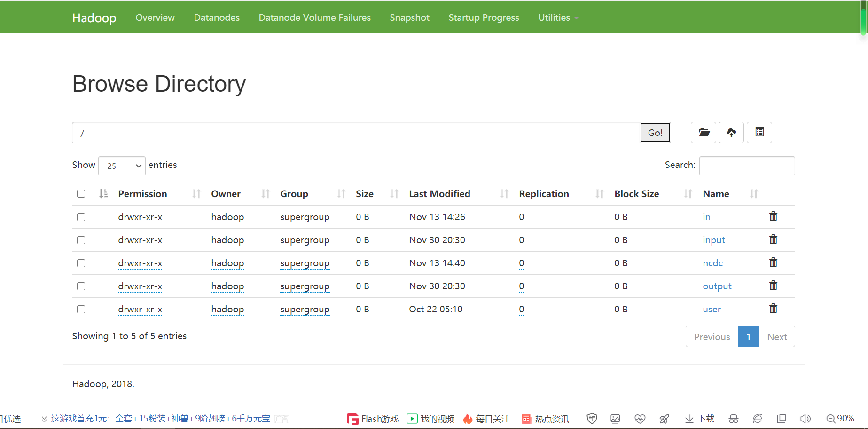Viewport: 868px width, 429px height.
Task: Open the Flash游戏 shortcut in status bar
Action: coord(373,419)
